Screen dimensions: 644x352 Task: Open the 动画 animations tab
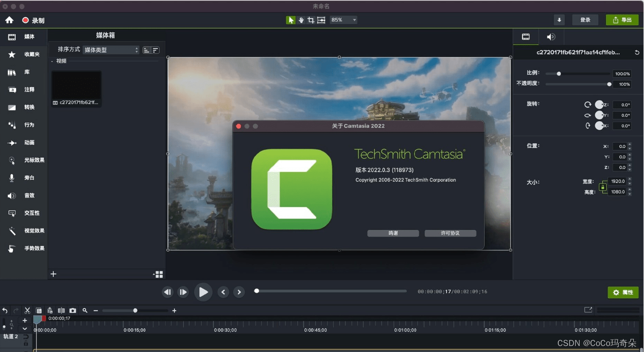point(23,143)
